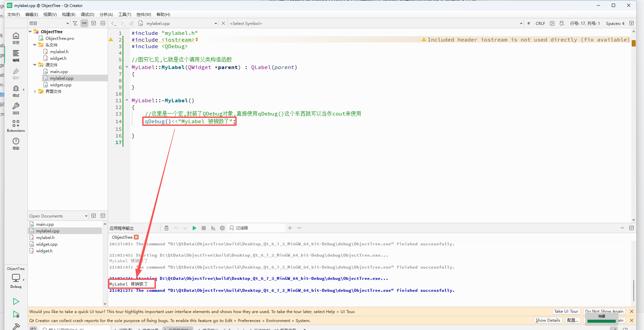This screenshot has height=330, width=644.
Task: Close the ObjectTree output tab
Action: [136, 237]
